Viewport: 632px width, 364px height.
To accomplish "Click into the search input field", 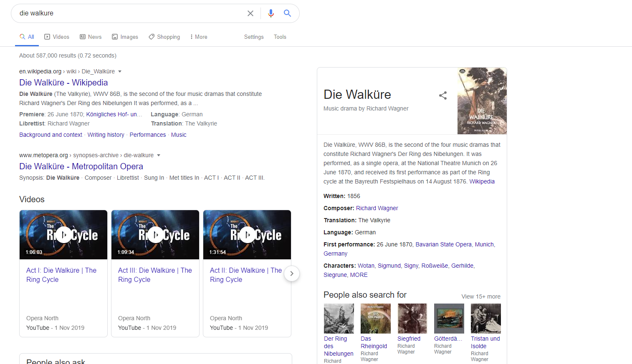I will (x=129, y=13).
